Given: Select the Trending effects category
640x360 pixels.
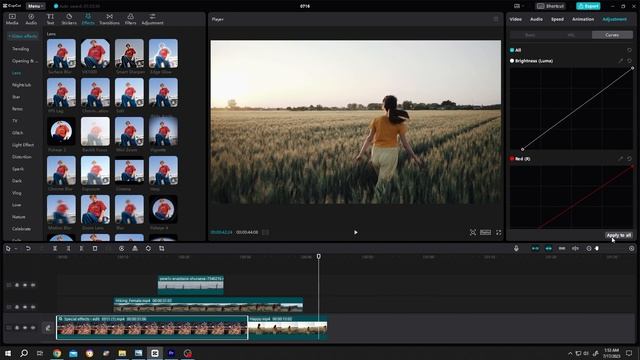Looking at the screenshot, I should [20, 49].
